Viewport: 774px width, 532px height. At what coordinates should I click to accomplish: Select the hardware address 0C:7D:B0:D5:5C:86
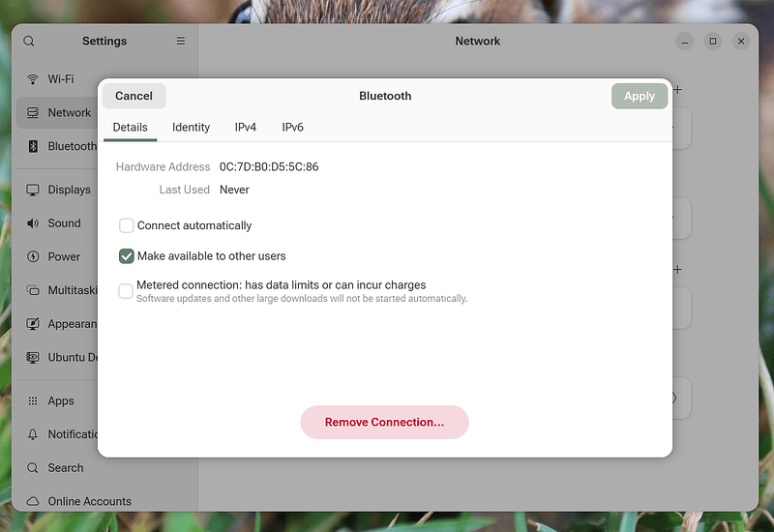[269, 166]
